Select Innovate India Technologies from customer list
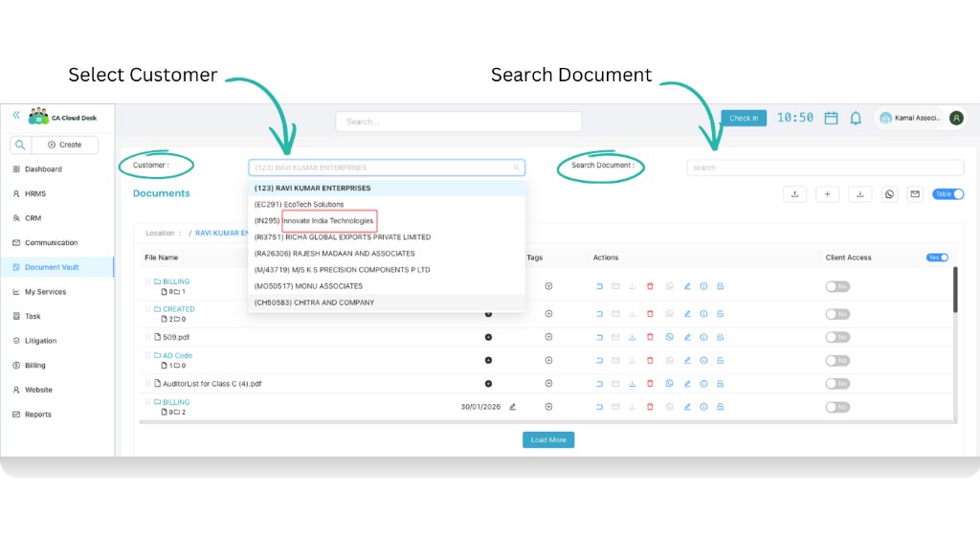980x560 pixels. point(327,220)
